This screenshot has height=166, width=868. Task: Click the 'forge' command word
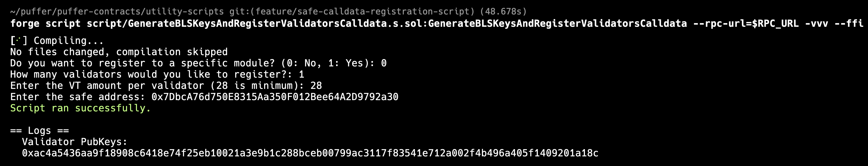pyautogui.click(x=25, y=23)
